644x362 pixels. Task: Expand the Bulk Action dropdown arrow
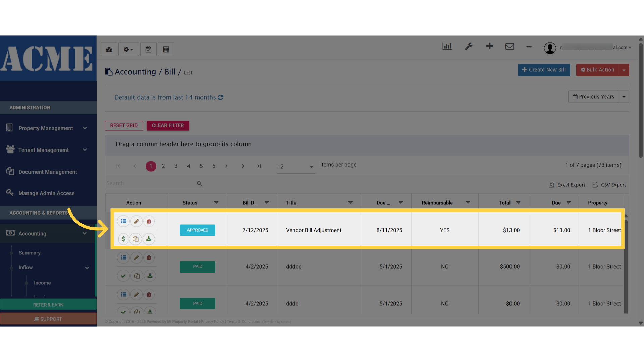pos(624,70)
